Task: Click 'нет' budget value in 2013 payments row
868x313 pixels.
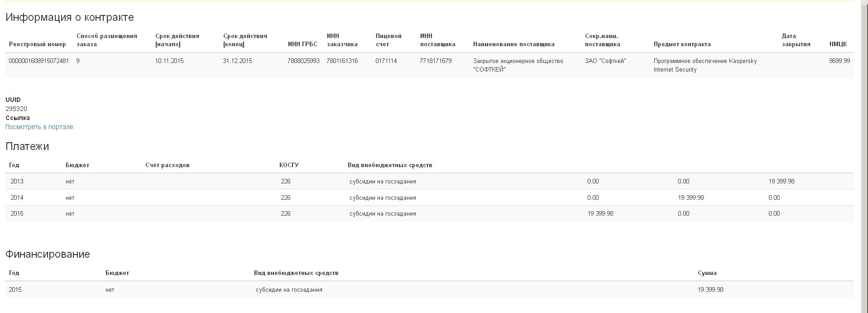Action: pos(70,181)
